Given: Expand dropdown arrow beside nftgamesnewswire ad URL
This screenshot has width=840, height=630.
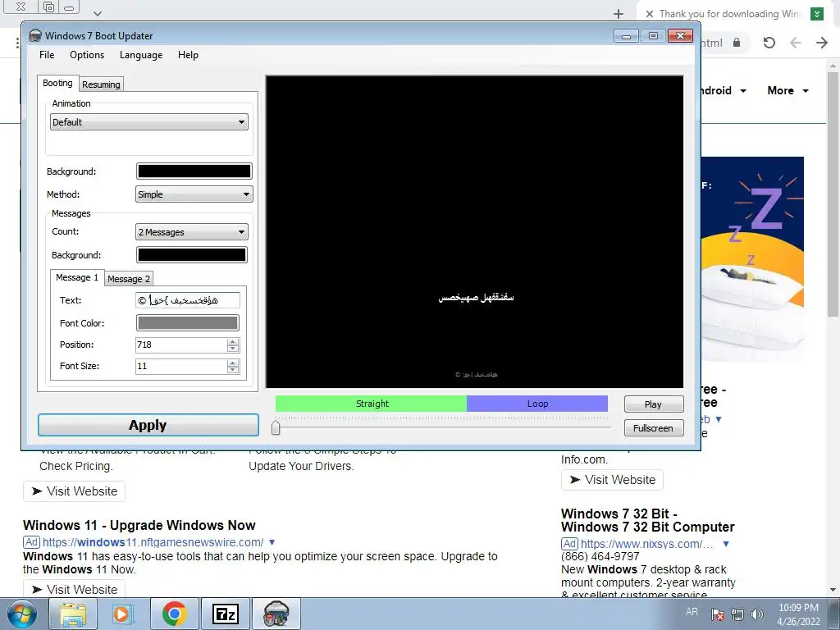Looking at the screenshot, I should click(272, 542).
